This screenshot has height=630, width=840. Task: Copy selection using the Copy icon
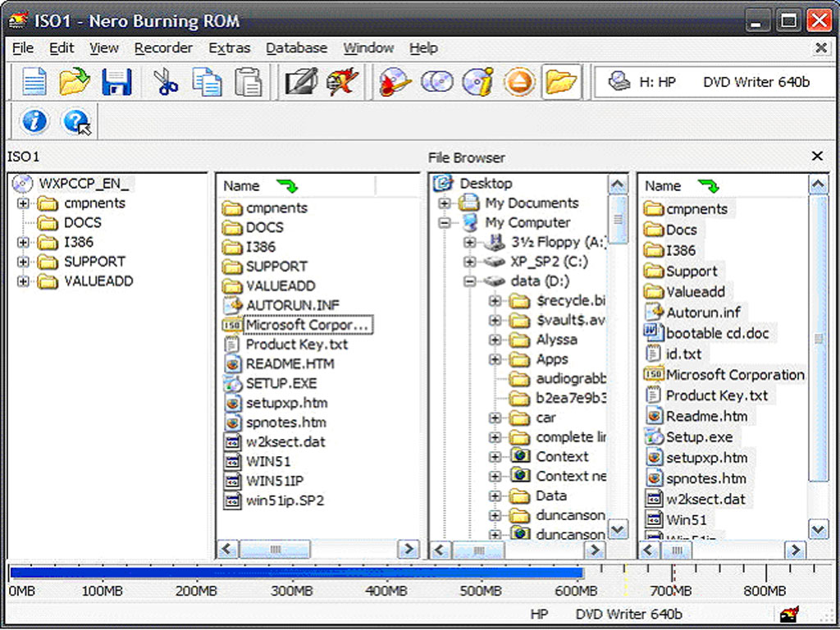click(x=208, y=82)
